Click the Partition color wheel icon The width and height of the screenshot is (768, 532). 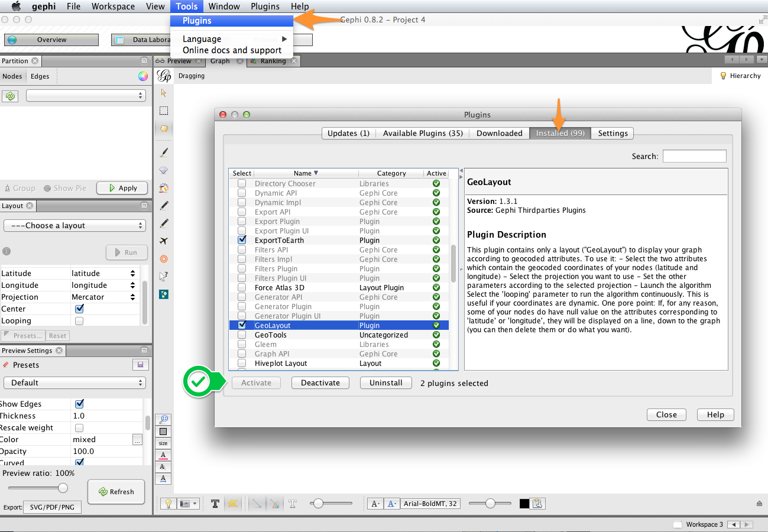[142, 76]
